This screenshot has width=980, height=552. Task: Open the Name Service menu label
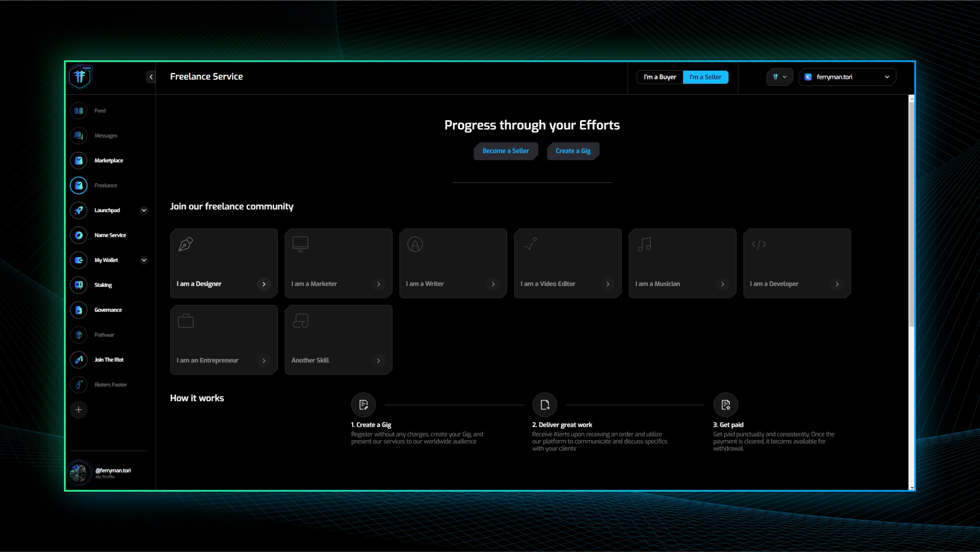[110, 235]
